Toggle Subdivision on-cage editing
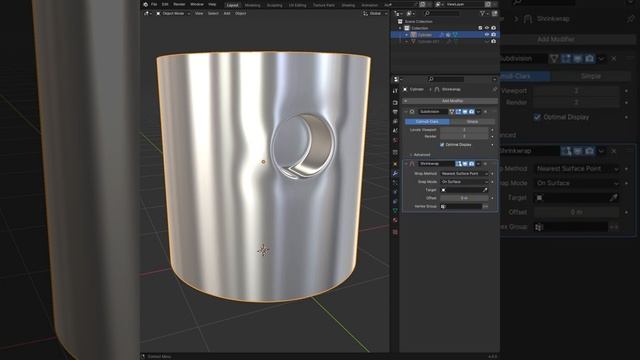 (451, 111)
